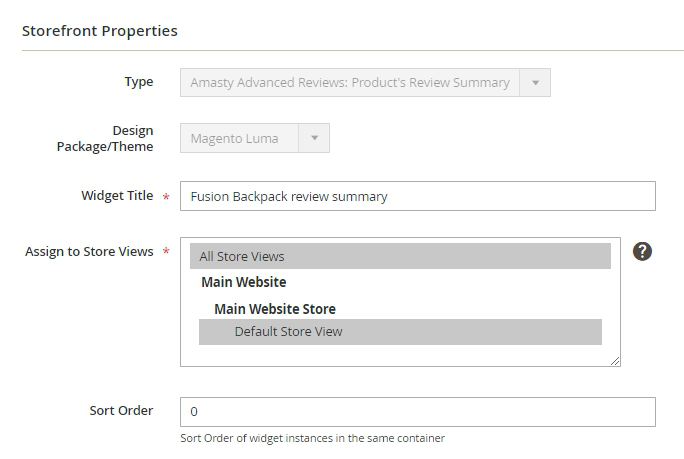Click the required asterisk beside Widget Title
Screen dimensions: 684x459
165,197
